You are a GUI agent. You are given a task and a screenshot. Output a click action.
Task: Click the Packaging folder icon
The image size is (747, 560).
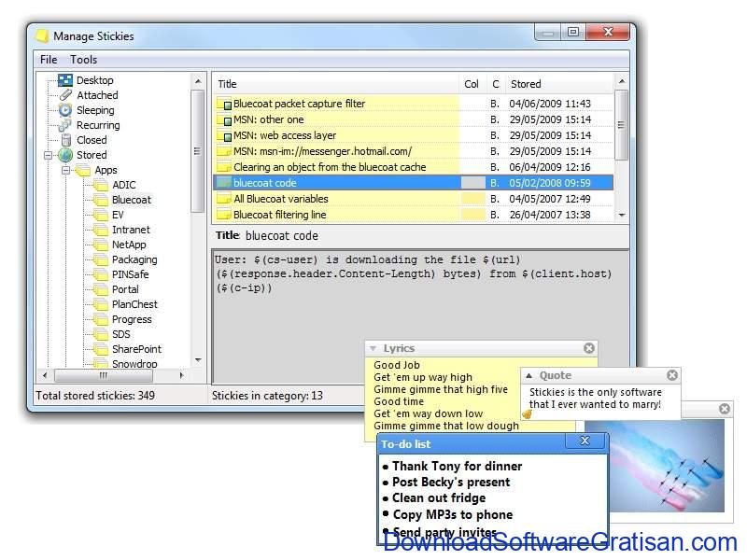(x=101, y=259)
